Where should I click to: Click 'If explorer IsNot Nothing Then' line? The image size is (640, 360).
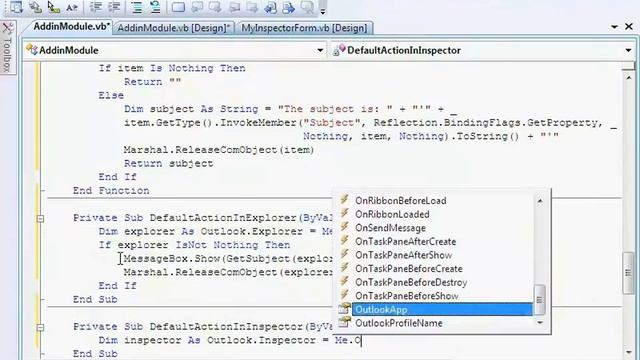click(194, 245)
